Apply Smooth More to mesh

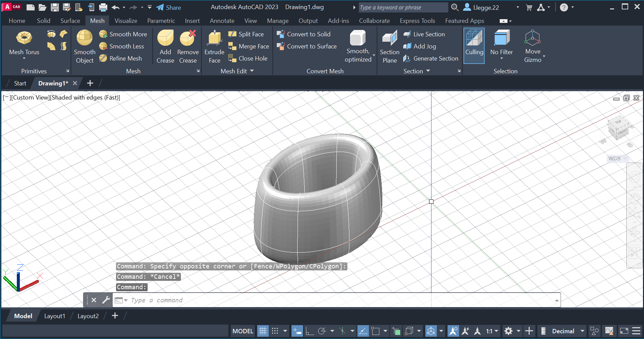tap(123, 34)
